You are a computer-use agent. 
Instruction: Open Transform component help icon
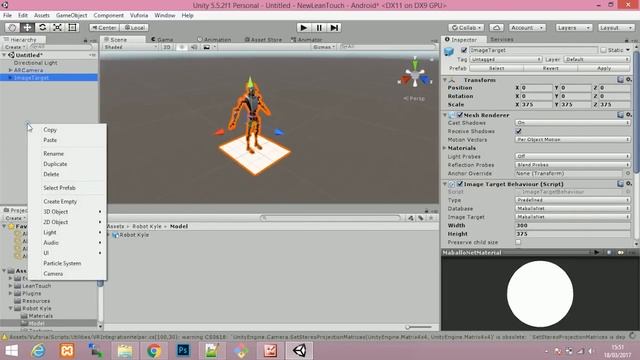point(620,80)
